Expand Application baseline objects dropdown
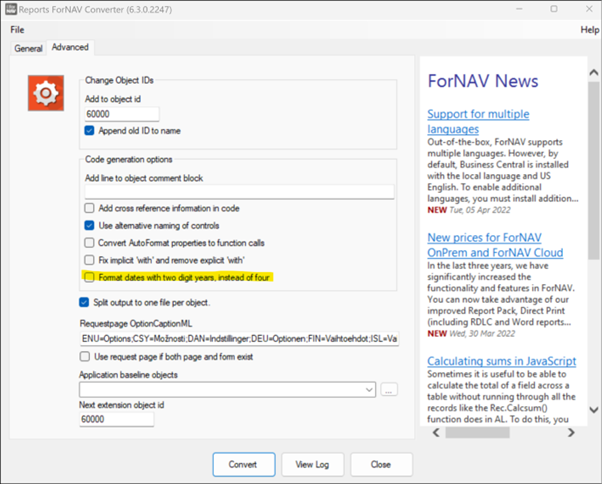This screenshot has height=484, width=602. pos(369,390)
